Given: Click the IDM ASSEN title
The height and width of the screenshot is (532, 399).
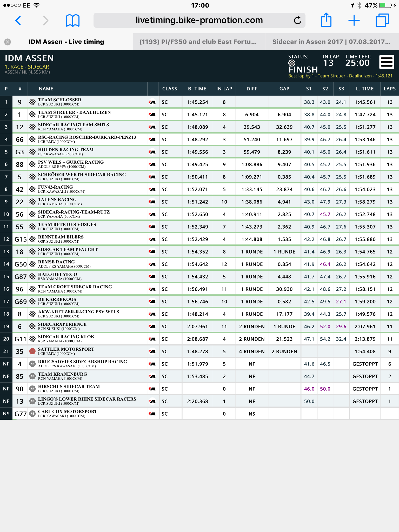Looking at the screenshot, I should pyautogui.click(x=29, y=58).
